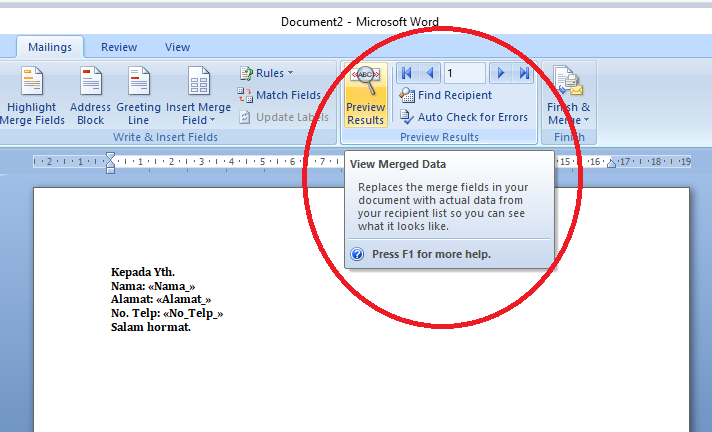Click Auto Check for Errors
This screenshot has width=712, height=432.
pyautogui.click(x=464, y=117)
